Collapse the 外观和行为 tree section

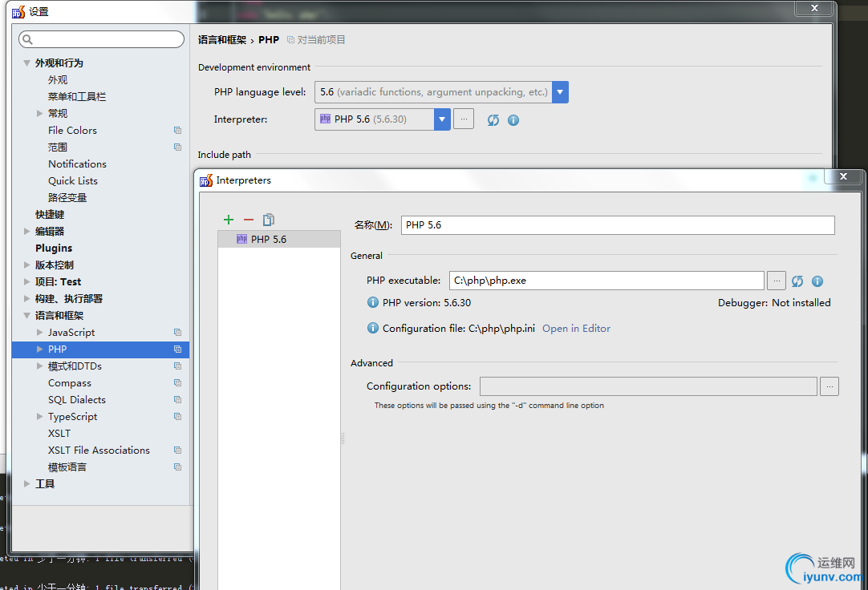pyautogui.click(x=26, y=63)
